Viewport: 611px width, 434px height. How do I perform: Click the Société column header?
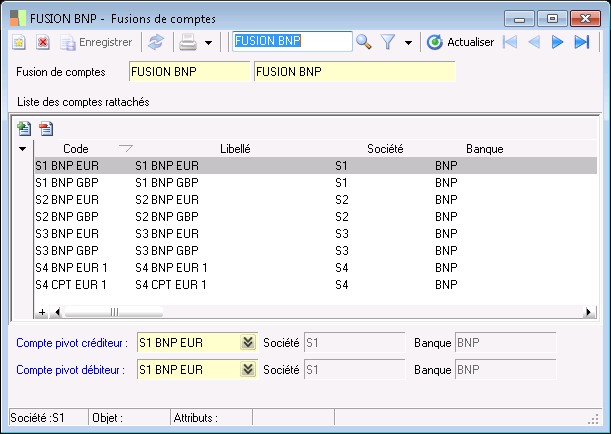385,149
